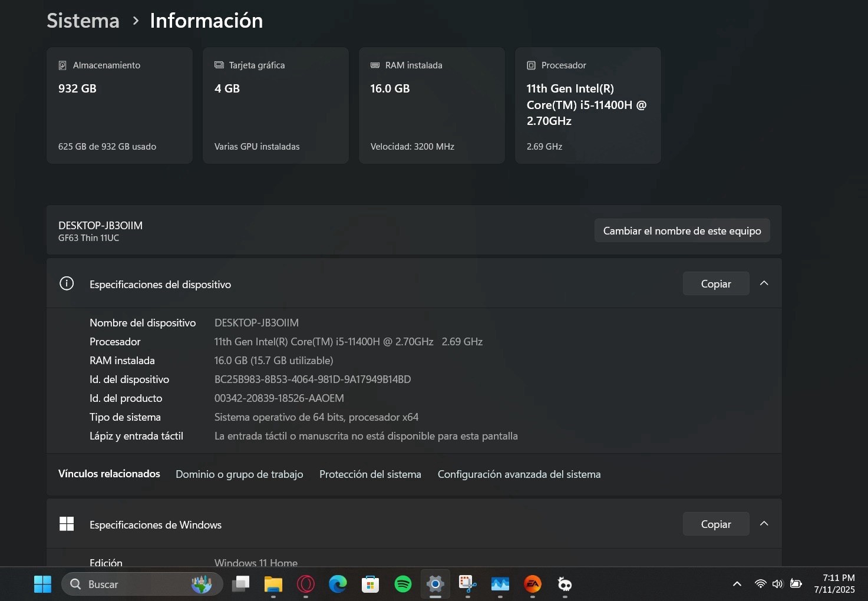Viewport: 868px width, 601px height.
Task: Open Spotify from the taskbar
Action: tap(403, 584)
